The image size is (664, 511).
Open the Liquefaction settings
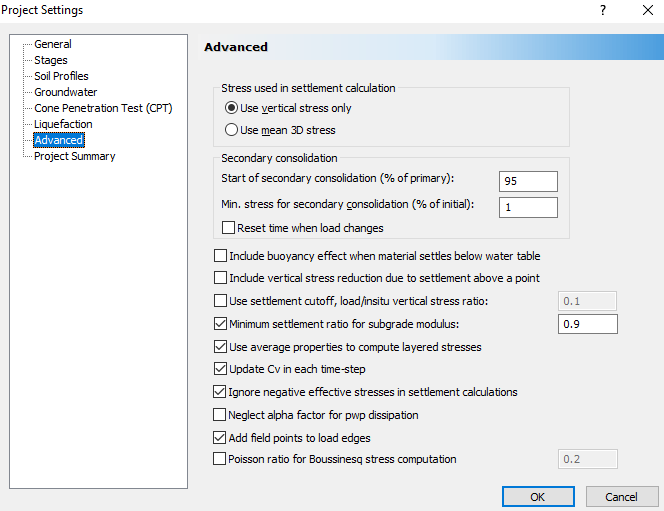pos(63,124)
